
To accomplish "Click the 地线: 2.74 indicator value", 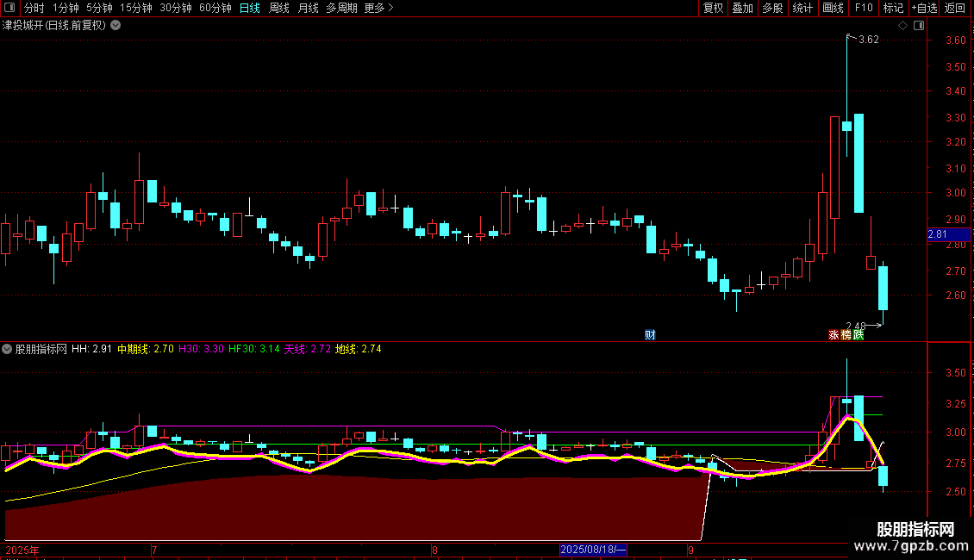I will click(x=359, y=349).
